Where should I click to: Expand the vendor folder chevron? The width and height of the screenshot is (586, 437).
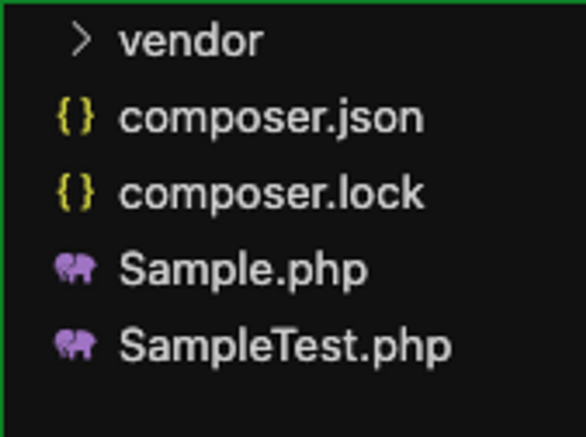coord(81,39)
